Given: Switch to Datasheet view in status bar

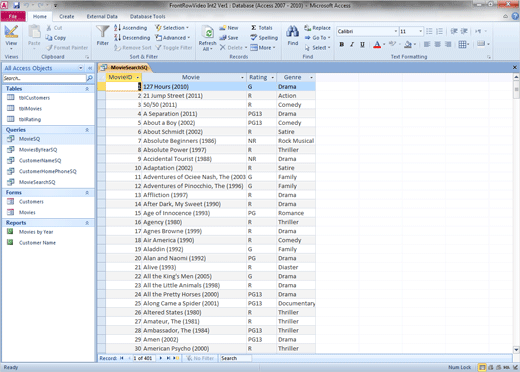Looking at the screenshot, I should (x=482, y=367).
